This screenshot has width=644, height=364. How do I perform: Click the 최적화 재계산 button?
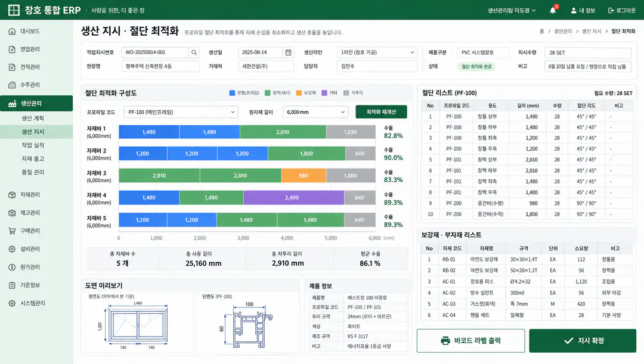(x=381, y=111)
